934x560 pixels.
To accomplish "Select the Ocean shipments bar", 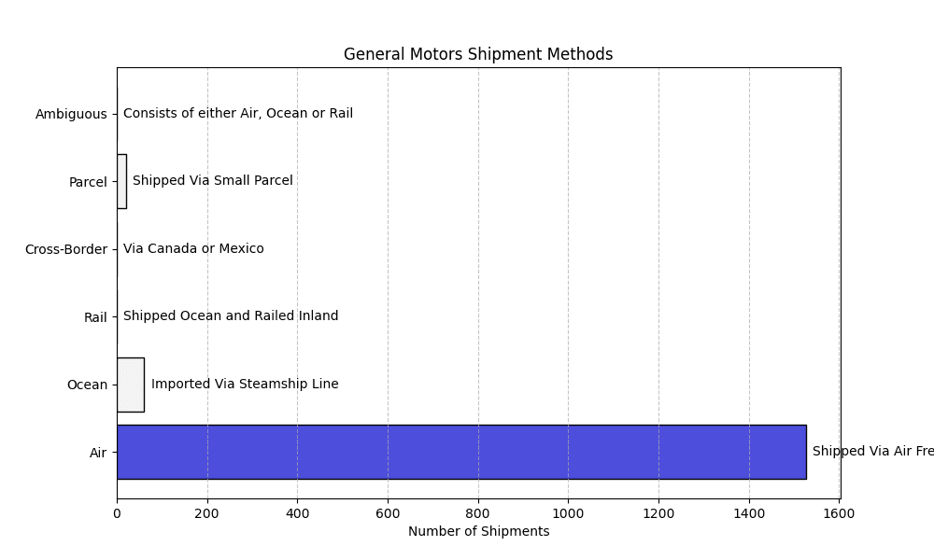I will click(131, 385).
